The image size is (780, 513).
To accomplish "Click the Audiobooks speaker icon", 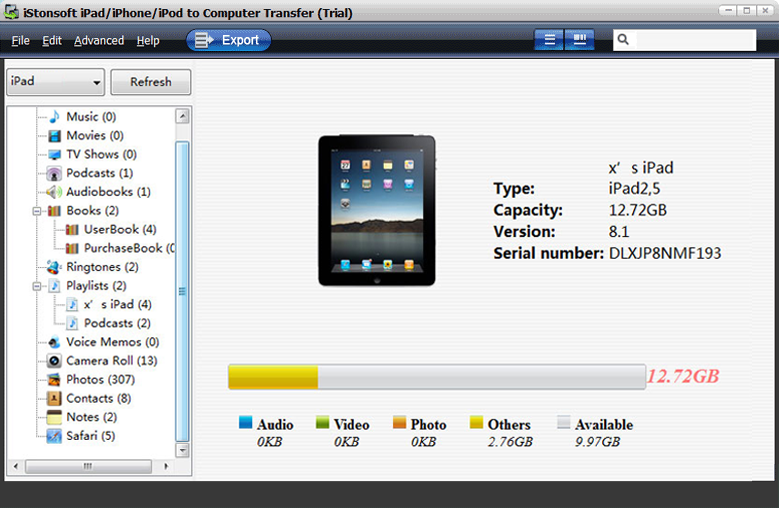I will pyautogui.click(x=54, y=192).
